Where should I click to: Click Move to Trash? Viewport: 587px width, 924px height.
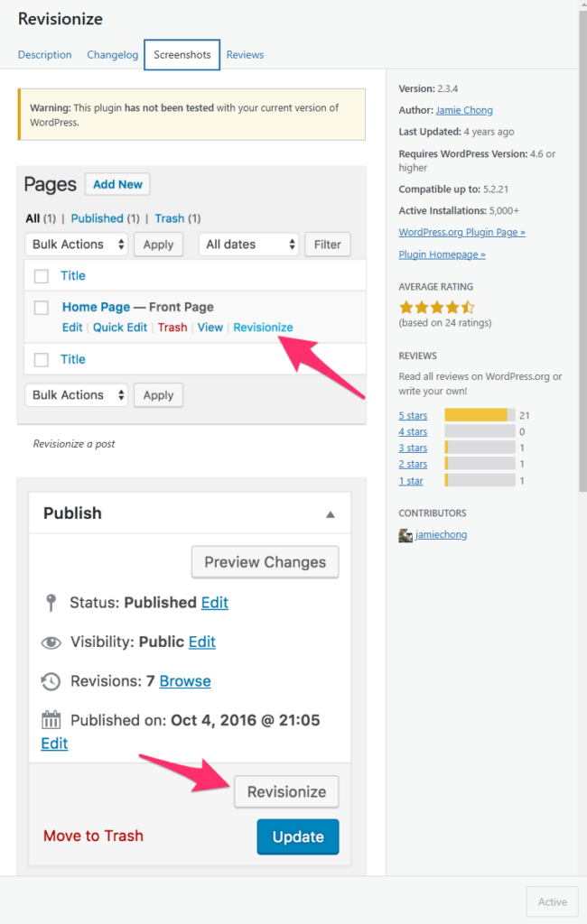93,836
